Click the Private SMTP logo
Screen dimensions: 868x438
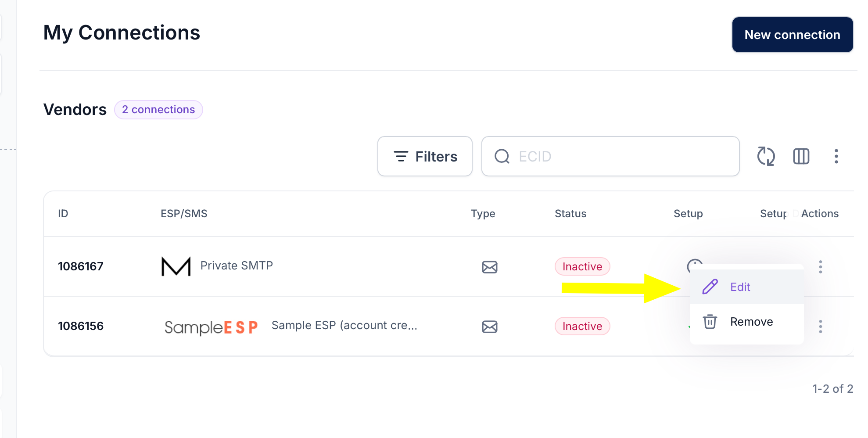[176, 266]
